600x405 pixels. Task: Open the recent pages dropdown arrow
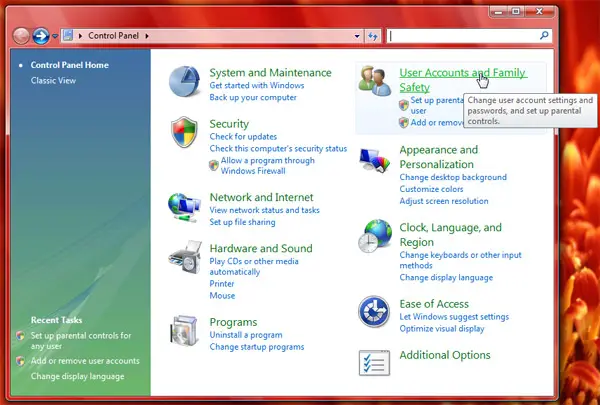(x=55, y=36)
